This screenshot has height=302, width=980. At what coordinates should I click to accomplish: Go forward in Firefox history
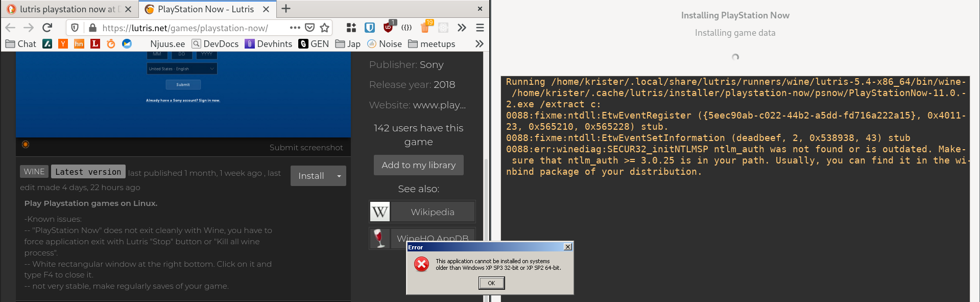click(29, 28)
